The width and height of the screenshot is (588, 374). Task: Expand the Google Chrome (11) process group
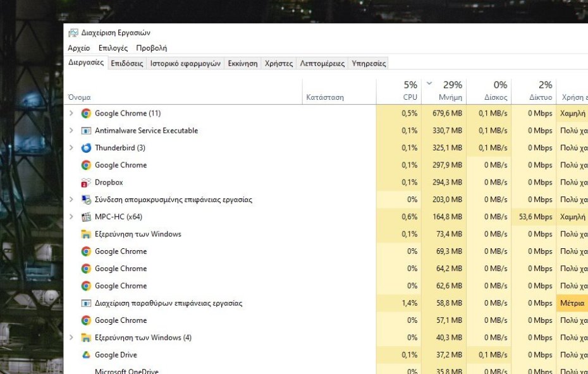(71, 114)
